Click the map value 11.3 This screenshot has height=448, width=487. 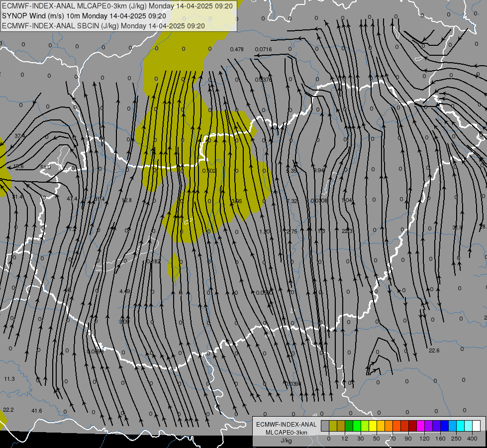[9, 379]
